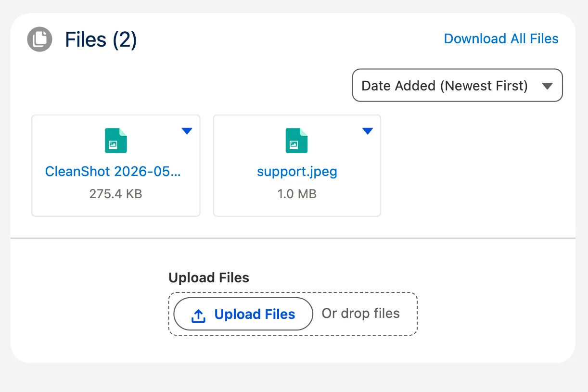Image resolution: width=588 pixels, height=392 pixels.
Task: Click the Files icon in the header
Action: [x=39, y=39]
